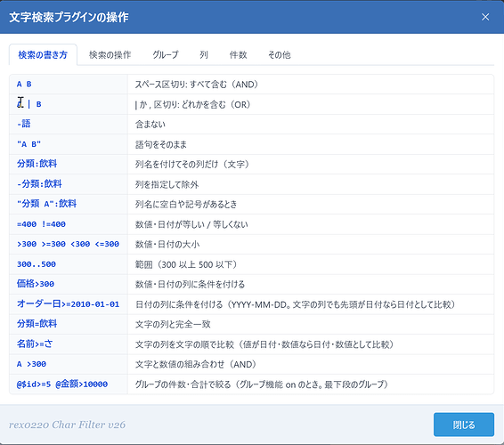Click the '文字の列と完全一致' description
Screen dimensions: 504x445
(173, 324)
